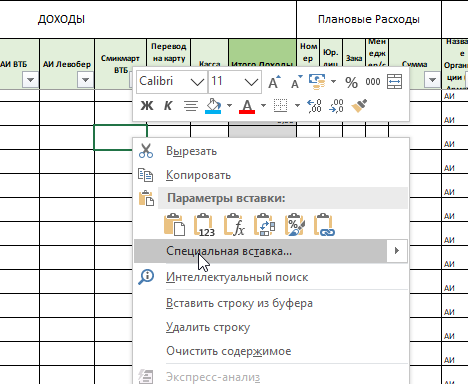Click Копировать in the context menu

198,175
